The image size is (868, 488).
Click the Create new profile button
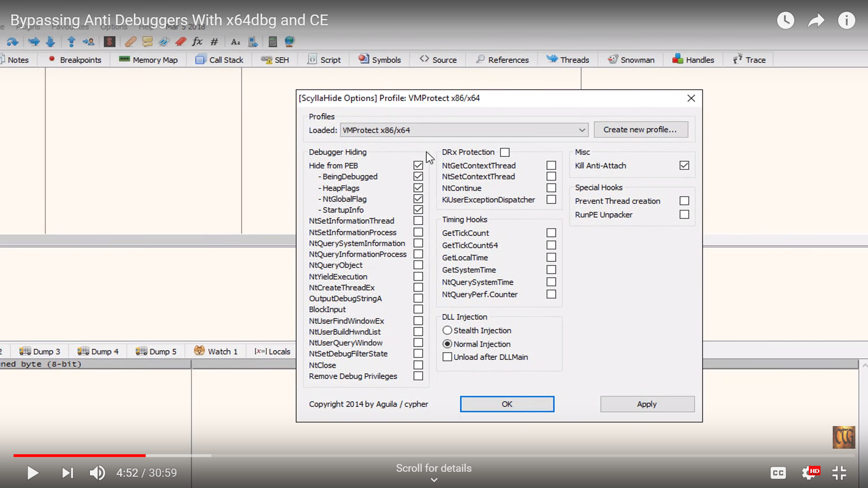[641, 130]
